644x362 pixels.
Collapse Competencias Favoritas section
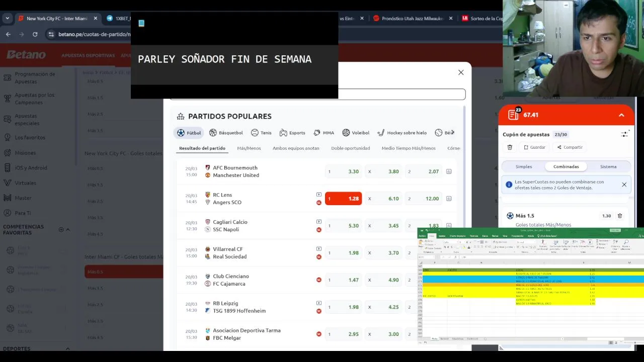68,230
